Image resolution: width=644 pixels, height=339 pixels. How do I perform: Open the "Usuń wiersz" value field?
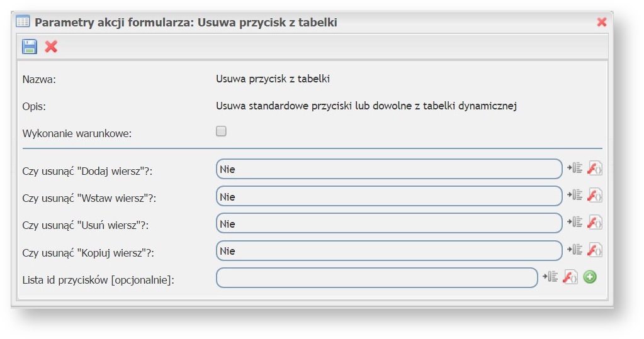[x=388, y=223]
